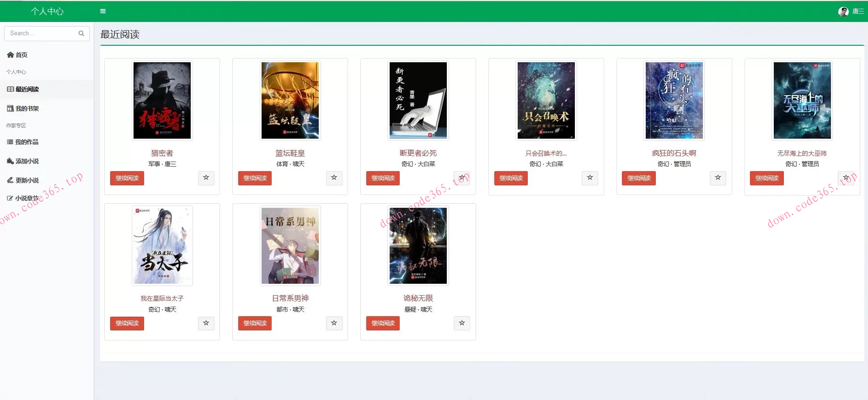Viewport: 868px width, 400px height.
Task: Open the 日常系男神 title link
Action: (290, 298)
